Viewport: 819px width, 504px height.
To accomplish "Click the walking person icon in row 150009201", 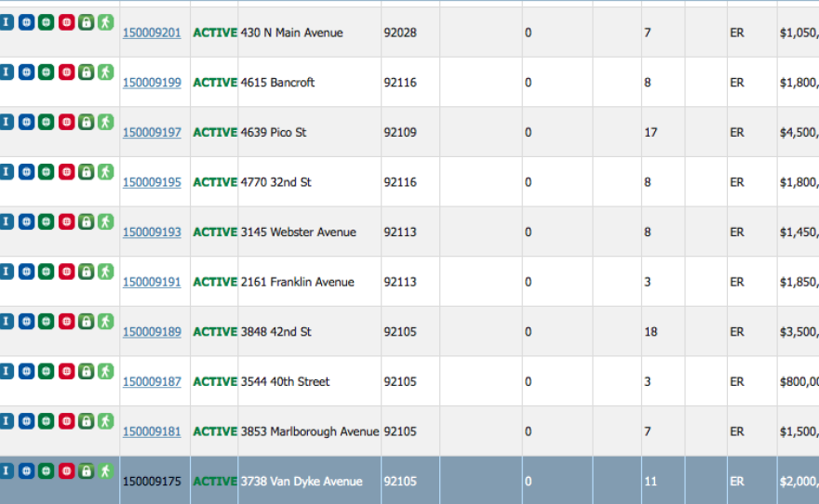I will (x=105, y=22).
